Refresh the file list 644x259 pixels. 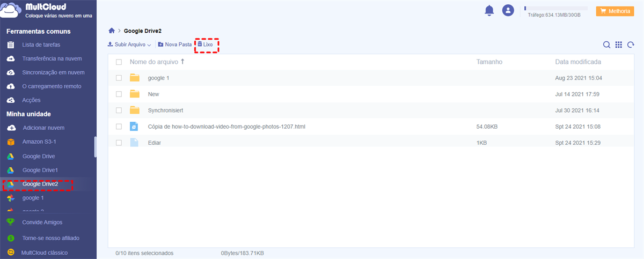pyautogui.click(x=631, y=45)
